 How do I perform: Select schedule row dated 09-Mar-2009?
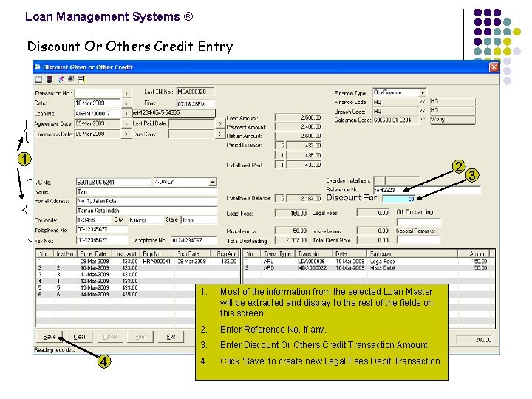(x=137, y=262)
